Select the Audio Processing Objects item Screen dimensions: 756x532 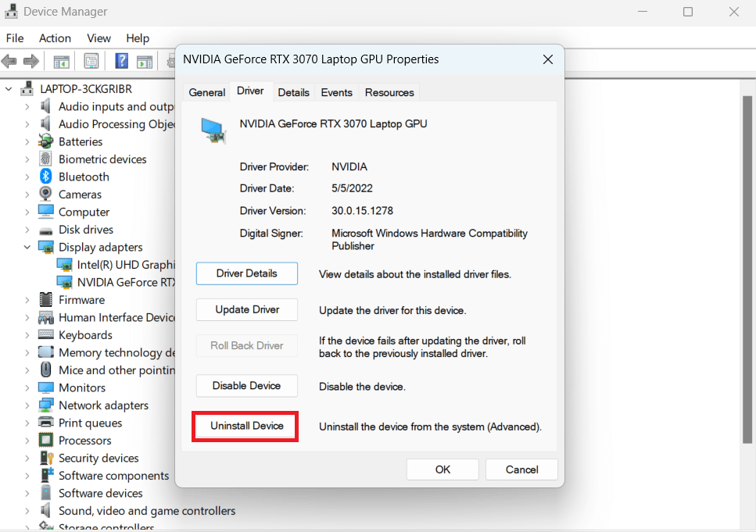[116, 124]
